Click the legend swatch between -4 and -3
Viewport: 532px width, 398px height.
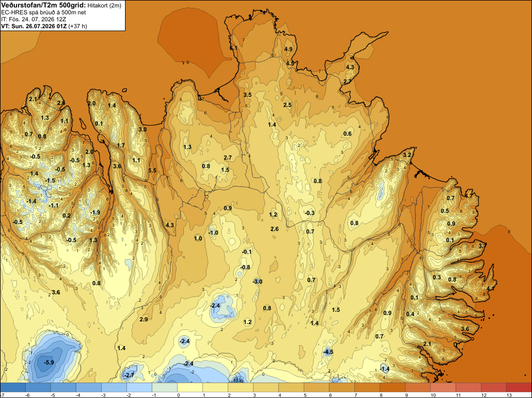(x=89, y=387)
